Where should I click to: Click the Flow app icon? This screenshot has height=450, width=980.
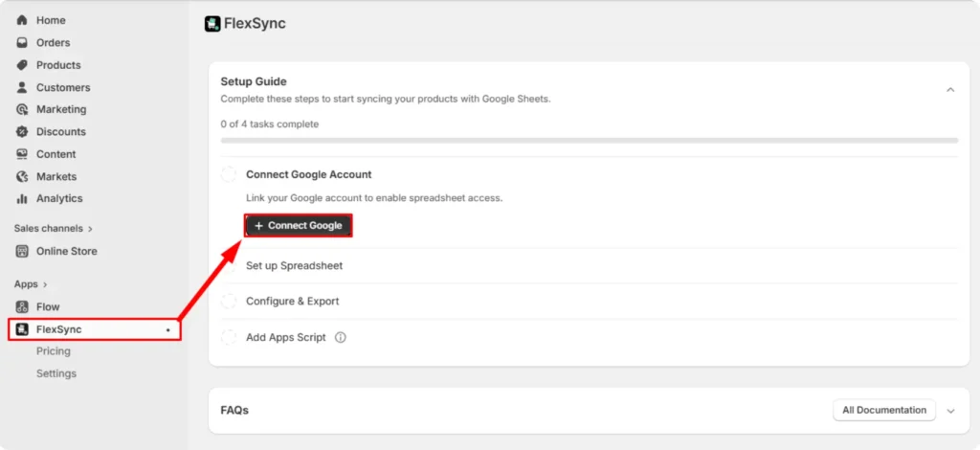click(22, 307)
